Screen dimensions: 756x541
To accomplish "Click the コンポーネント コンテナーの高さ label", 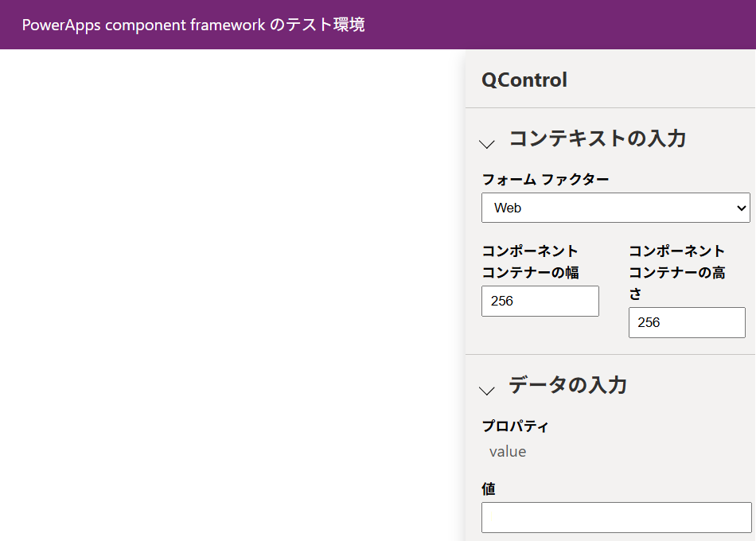I will (x=677, y=272).
